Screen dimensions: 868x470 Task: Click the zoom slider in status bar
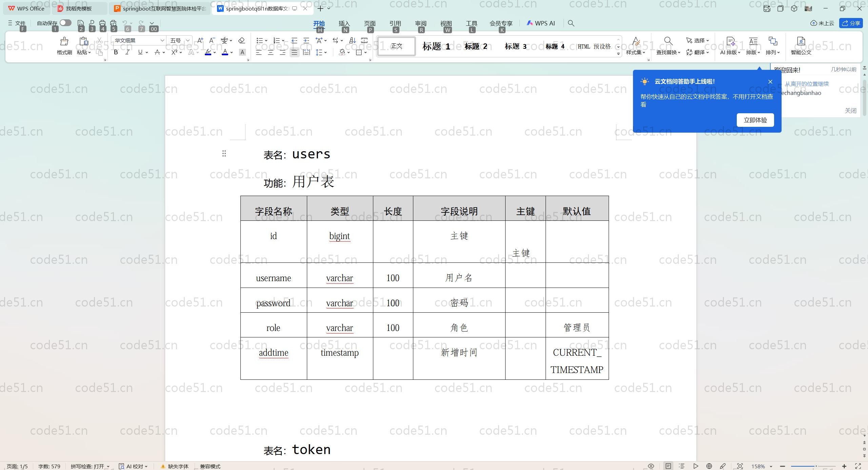(x=816, y=466)
